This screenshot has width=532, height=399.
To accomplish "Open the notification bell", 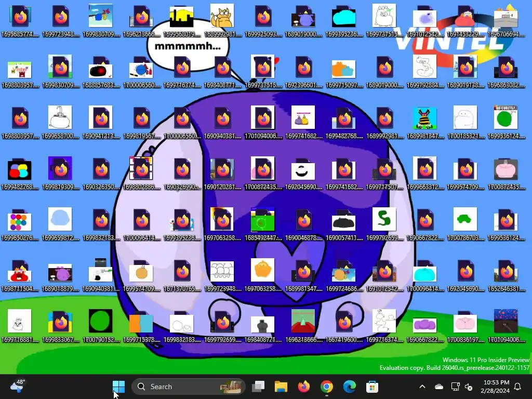I will pyautogui.click(x=518, y=387).
